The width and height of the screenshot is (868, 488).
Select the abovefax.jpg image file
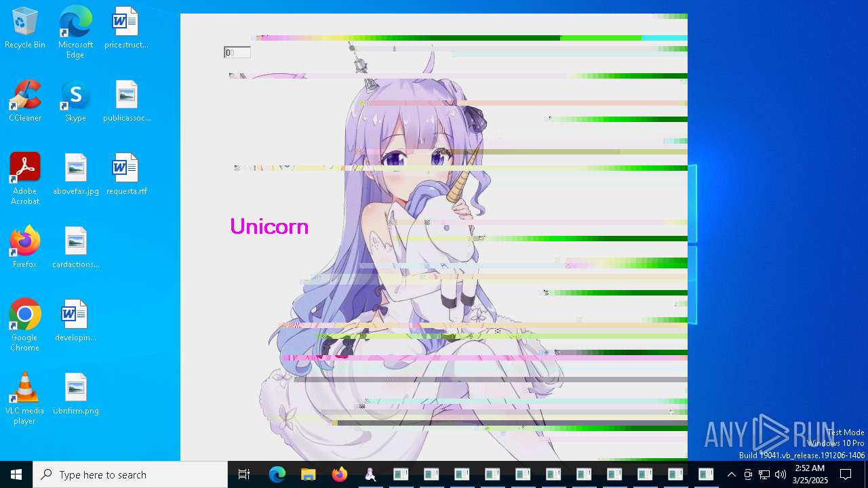click(x=76, y=174)
